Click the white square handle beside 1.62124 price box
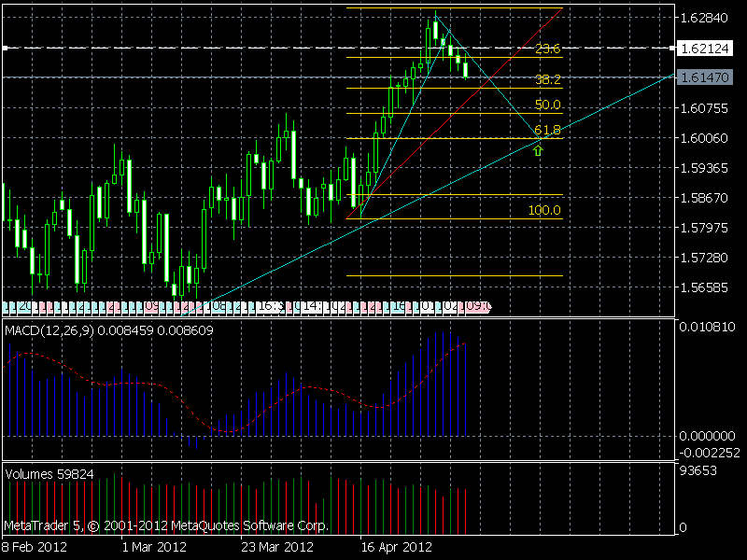Screen dimensions: 747x560 tap(672, 49)
